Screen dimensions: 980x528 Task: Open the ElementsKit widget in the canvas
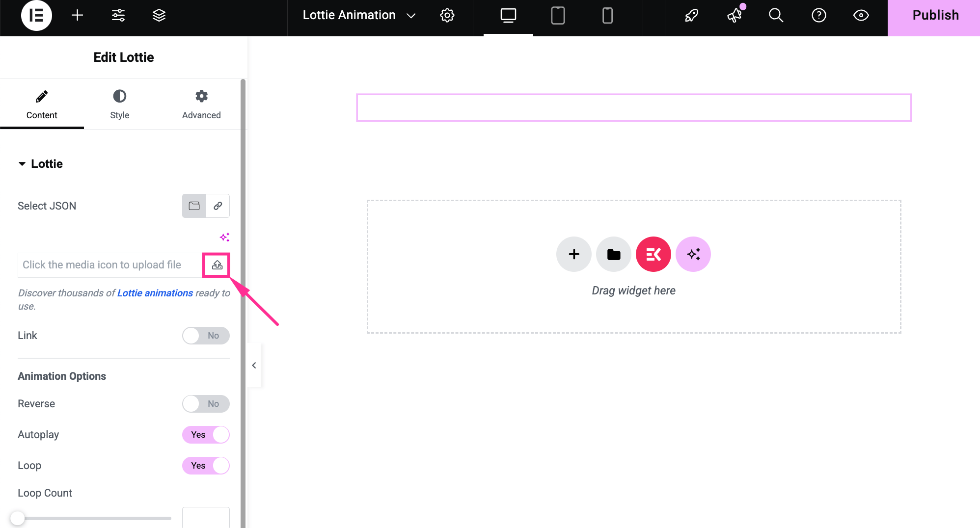point(653,254)
